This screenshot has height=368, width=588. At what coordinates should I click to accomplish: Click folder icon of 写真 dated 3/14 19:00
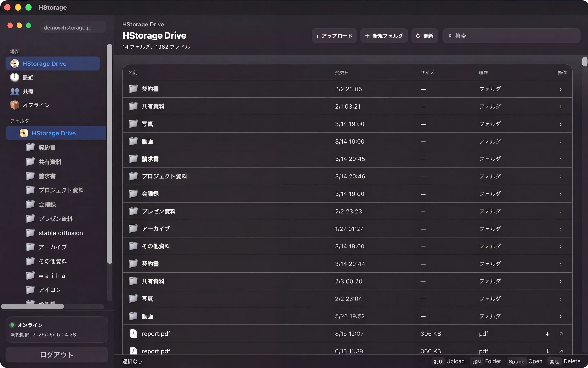133,124
